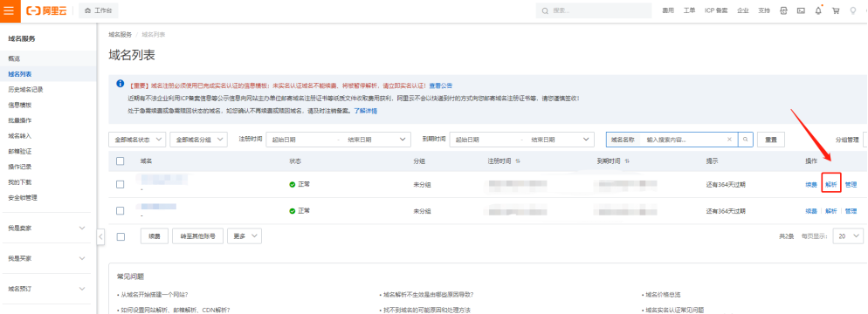Click the boxed 解析 link in the first row
Image resolution: width=868 pixels, height=314 pixels.
tap(831, 185)
